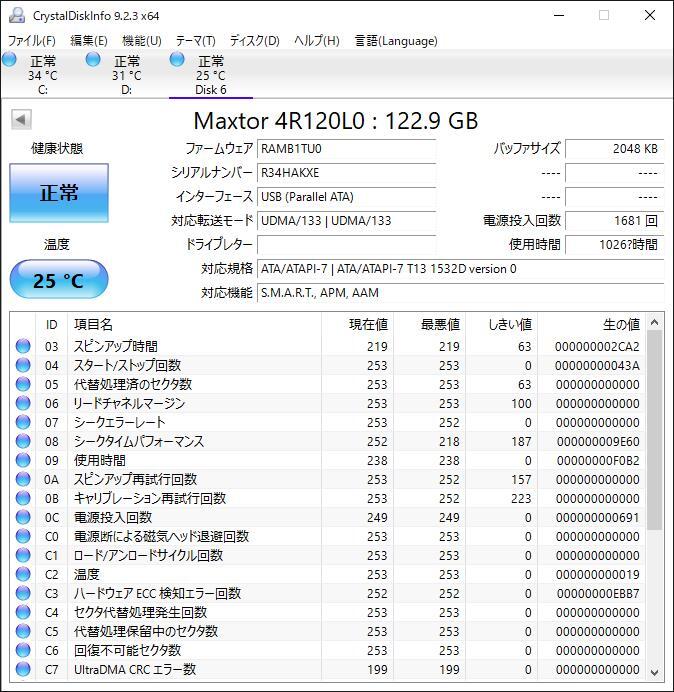Click the blue orb for attribute 03
Screen dimensions: 674x692
click(23, 346)
